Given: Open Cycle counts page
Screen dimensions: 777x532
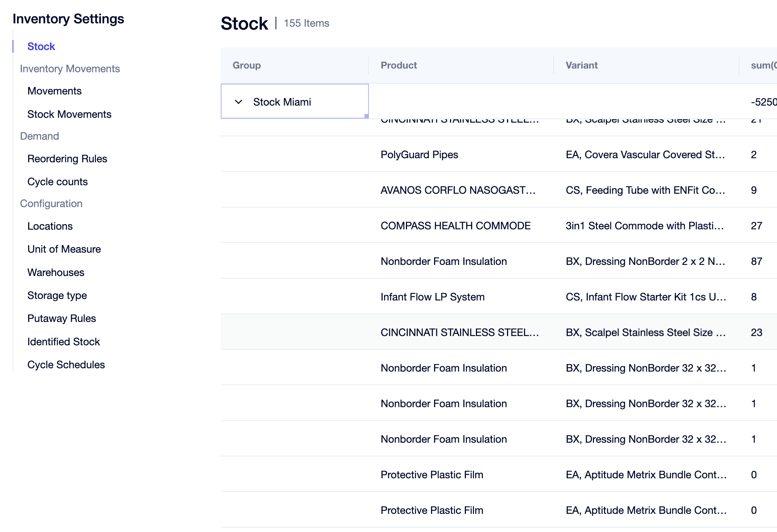Looking at the screenshot, I should coord(57,182).
